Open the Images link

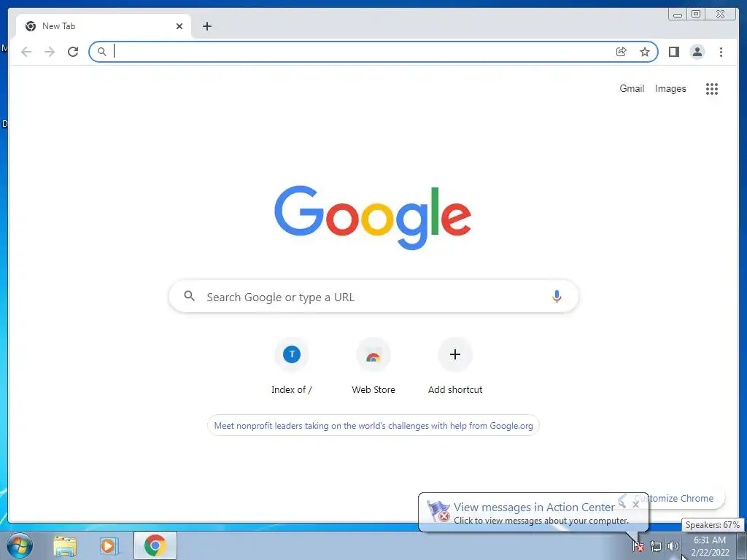[x=670, y=88]
